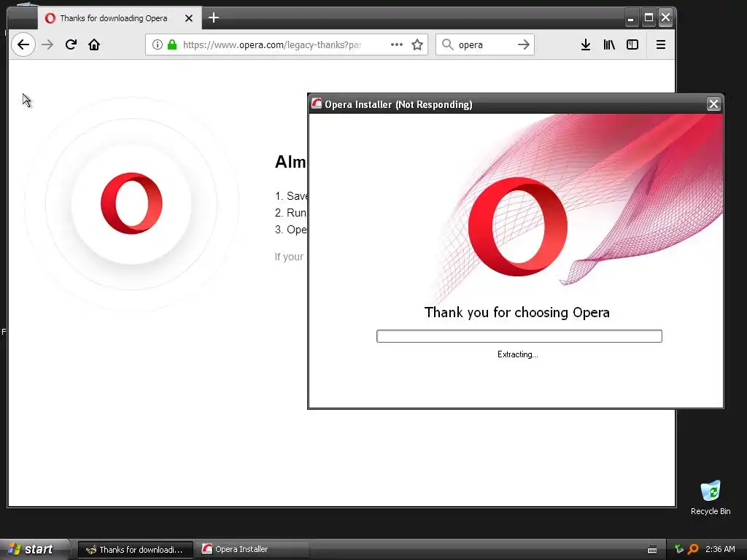Screen dimensions: 747x560
Task: Switch to Thanks for downloadi... taskbar button
Action: 135,550
